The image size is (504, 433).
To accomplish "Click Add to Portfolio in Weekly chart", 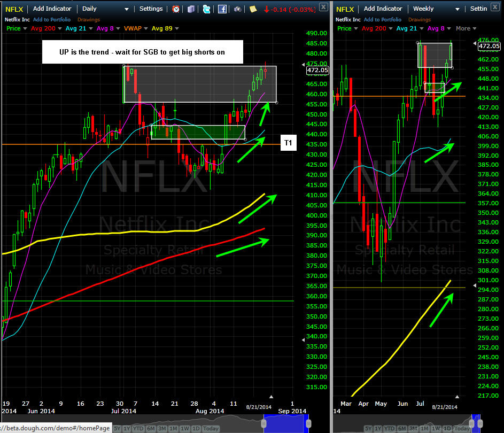I will point(383,20).
